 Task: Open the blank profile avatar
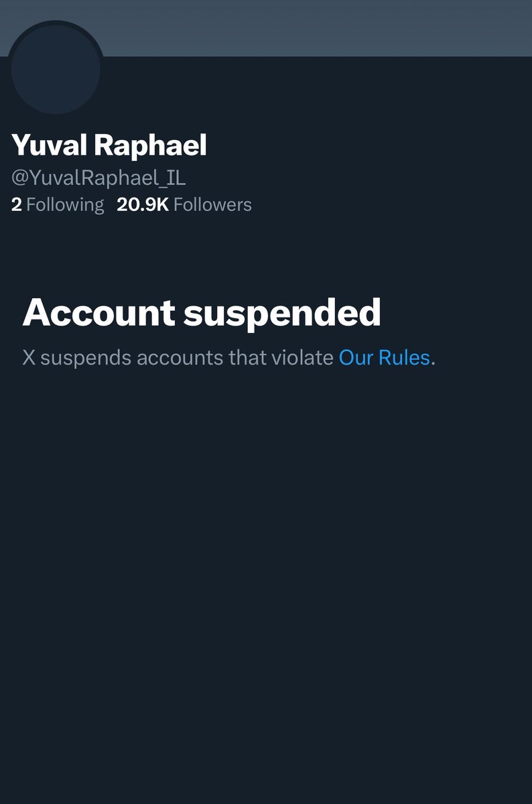tap(56, 69)
